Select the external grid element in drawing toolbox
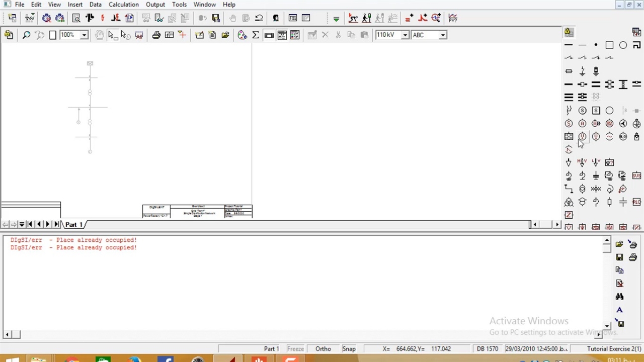This screenshot has height=362, width=644. point(569,137)
